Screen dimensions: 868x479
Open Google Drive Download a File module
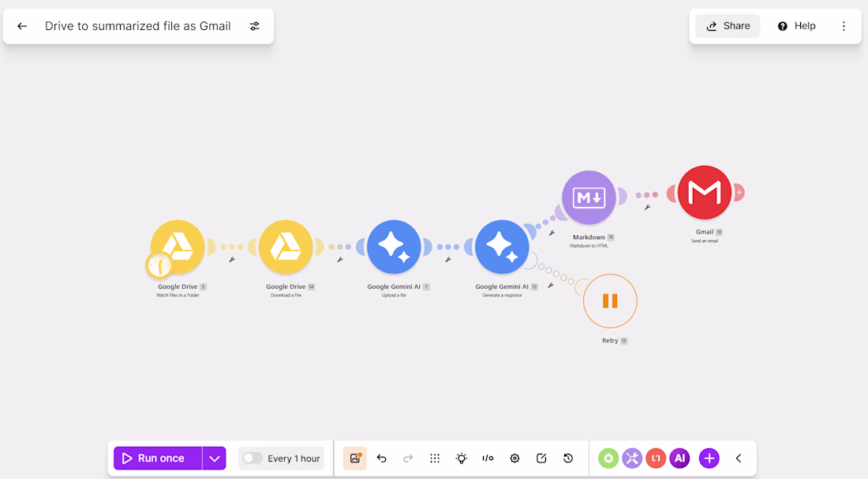click(x=286, y=247)
